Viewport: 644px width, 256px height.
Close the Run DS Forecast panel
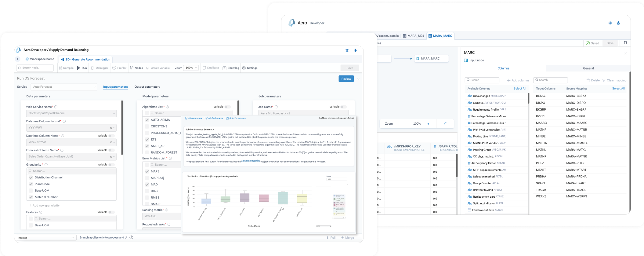click(x=358, y=79)
